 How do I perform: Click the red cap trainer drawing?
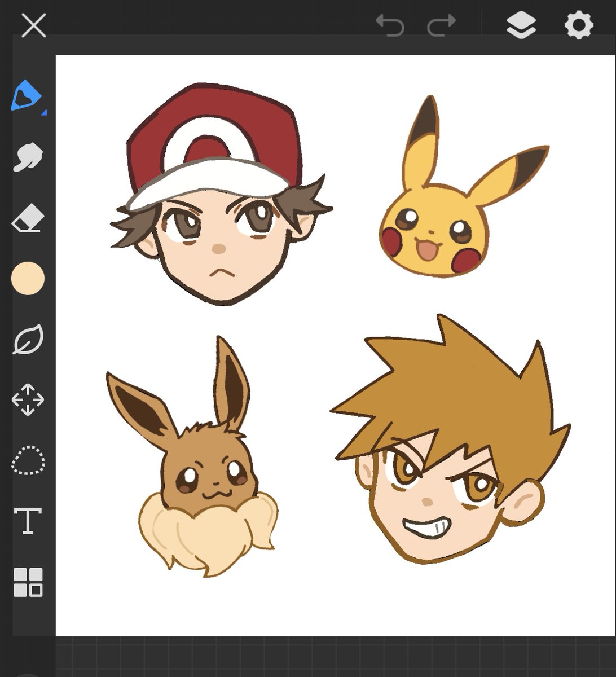(x=220, y=195)
